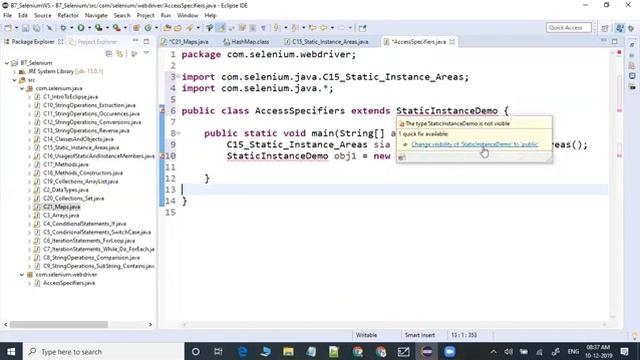Click the Open Task icon
Image resolution: width=640 pixels, height=360 pixels.
coord(178,28)
